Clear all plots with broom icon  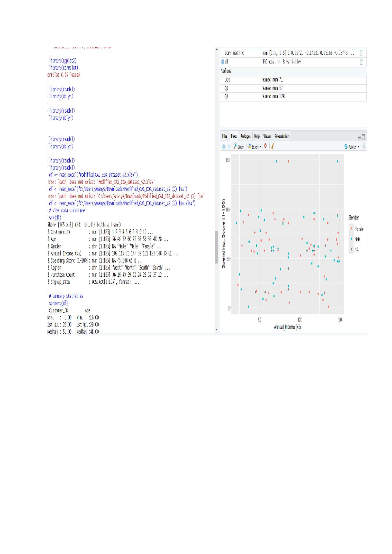point(272,146)
